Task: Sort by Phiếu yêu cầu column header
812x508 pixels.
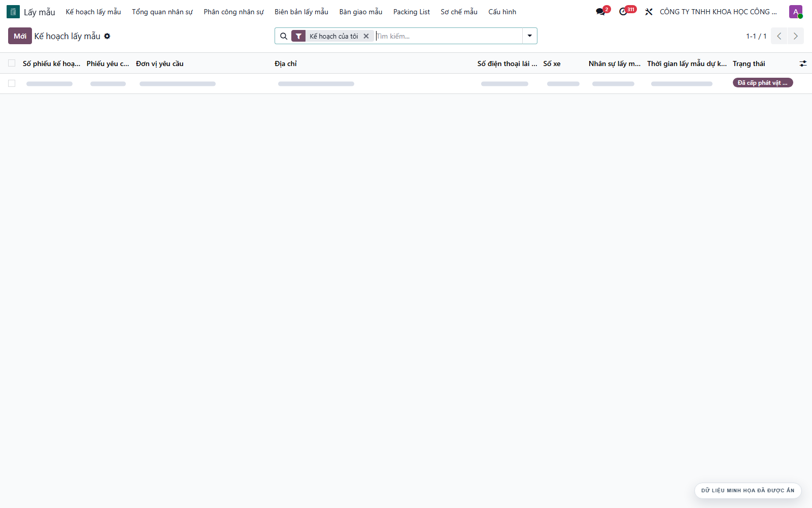Action: (x=108, y=63)
